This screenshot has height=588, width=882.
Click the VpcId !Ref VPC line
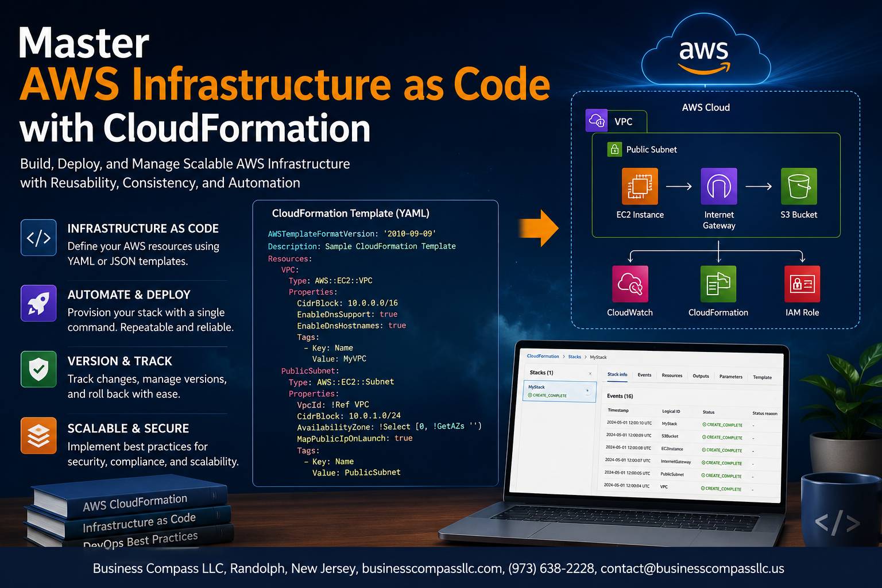click(333, 405)
